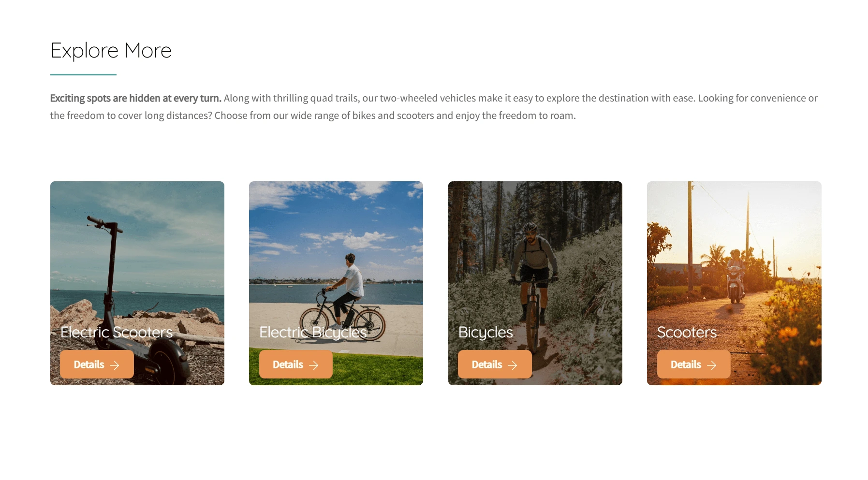Open Details for Electric Scooters

[97, 364]
